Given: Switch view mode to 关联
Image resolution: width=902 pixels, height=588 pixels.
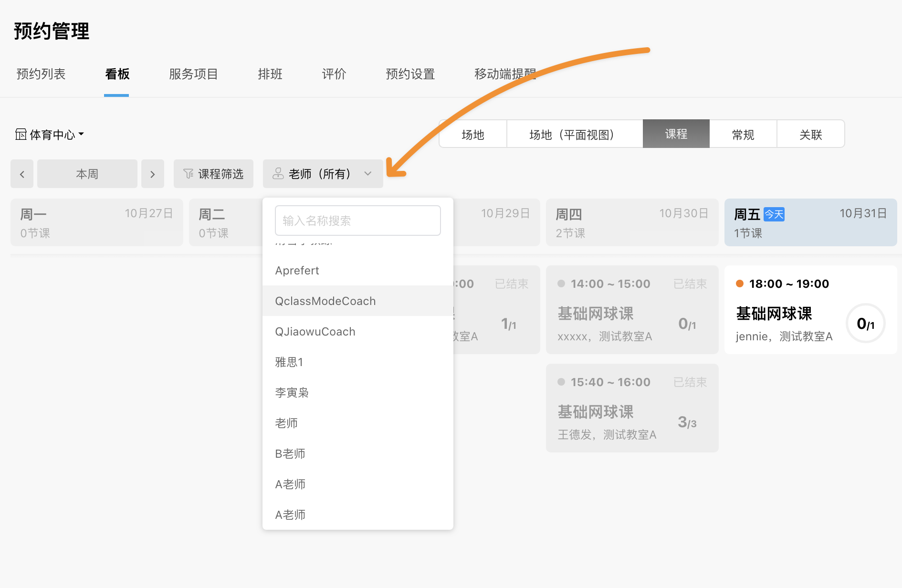Looking at the screenshot, I should pos(810,135).
